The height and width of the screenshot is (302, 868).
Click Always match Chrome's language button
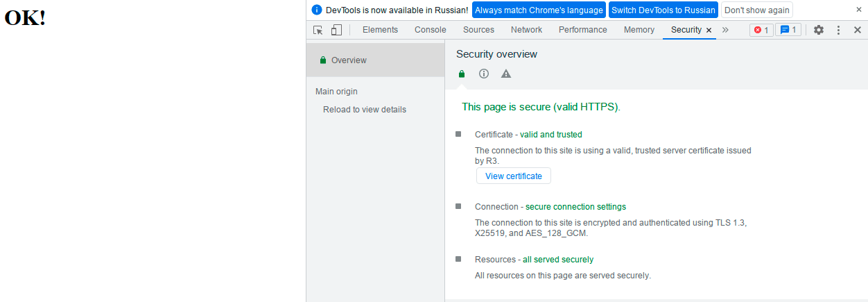[x=539, y=10]
